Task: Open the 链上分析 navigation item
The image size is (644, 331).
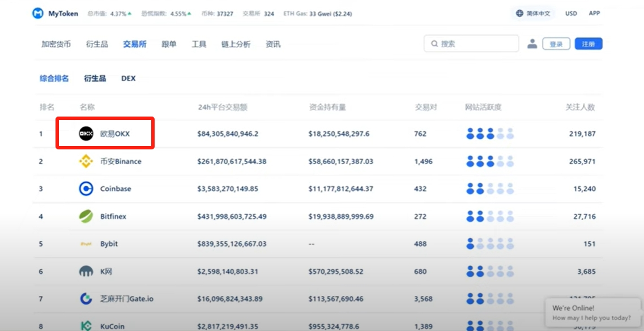Action: [x=236, y=44]
